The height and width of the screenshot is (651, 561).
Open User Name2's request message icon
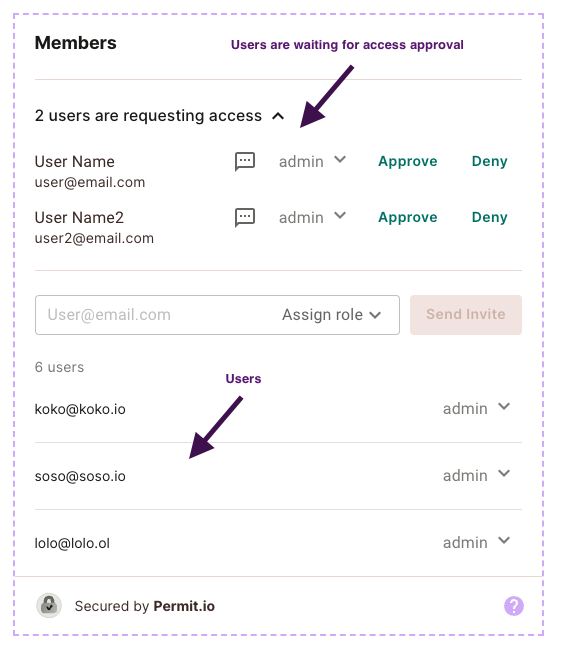coord(245,217)
